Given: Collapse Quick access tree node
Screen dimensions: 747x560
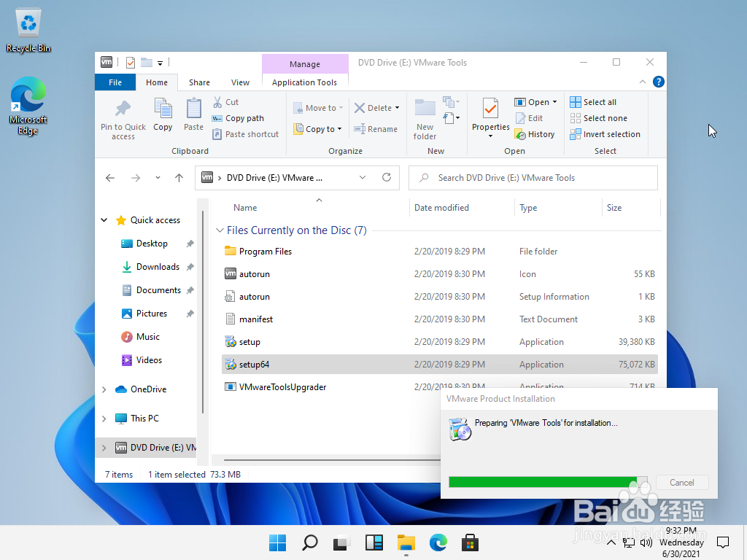Looking at the screenshot, I should point(104,220).
